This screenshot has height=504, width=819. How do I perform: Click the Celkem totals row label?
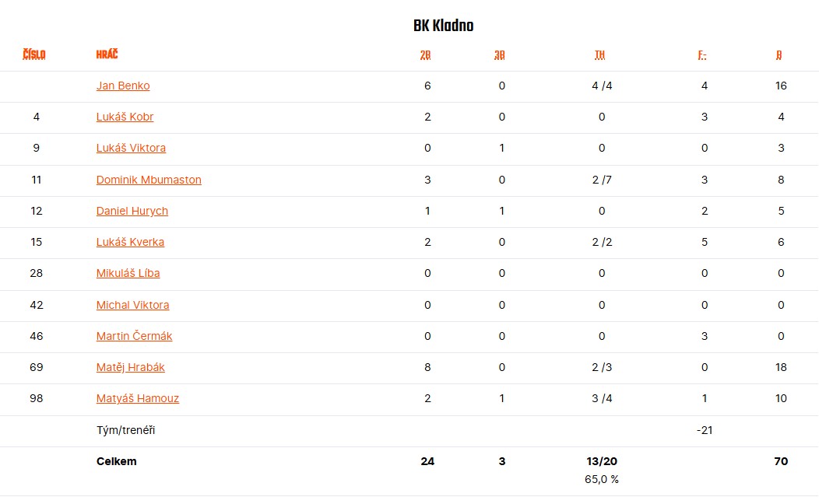(116, 461)
